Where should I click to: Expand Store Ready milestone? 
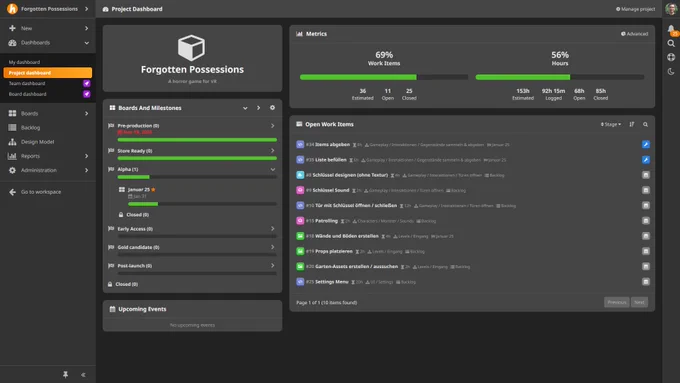(x=272, y=151)
